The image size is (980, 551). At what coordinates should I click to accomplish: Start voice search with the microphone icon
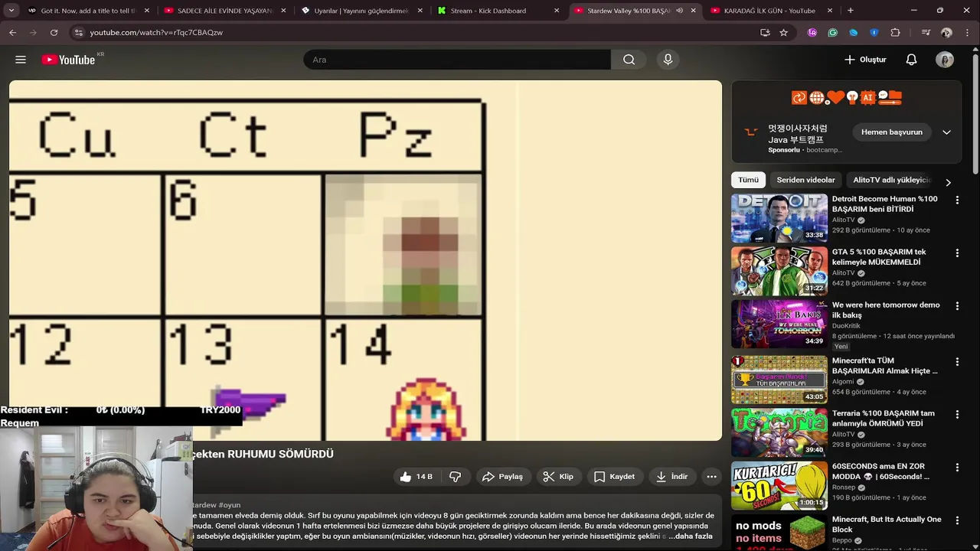point(668,60)
